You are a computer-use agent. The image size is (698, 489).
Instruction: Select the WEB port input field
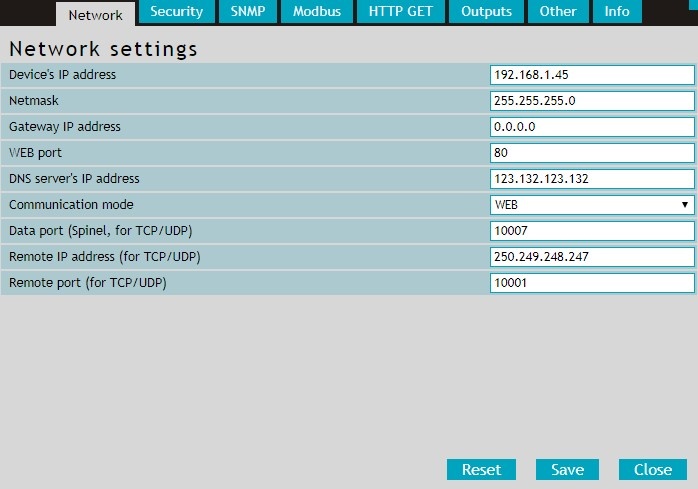click(592, 153)
